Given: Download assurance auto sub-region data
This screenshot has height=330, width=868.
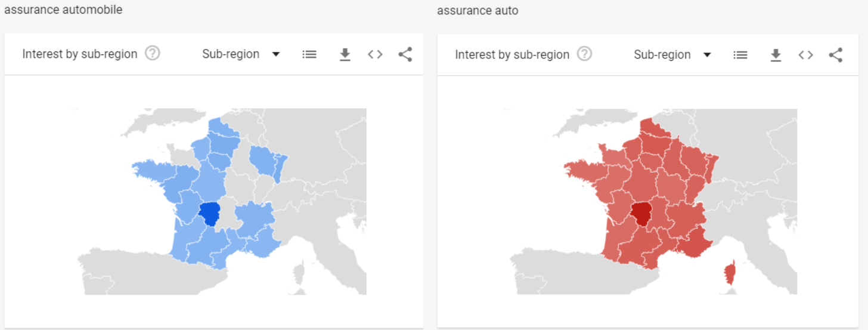Looking at the screenshot, I should pyautogui.click(x=776, y=55).
